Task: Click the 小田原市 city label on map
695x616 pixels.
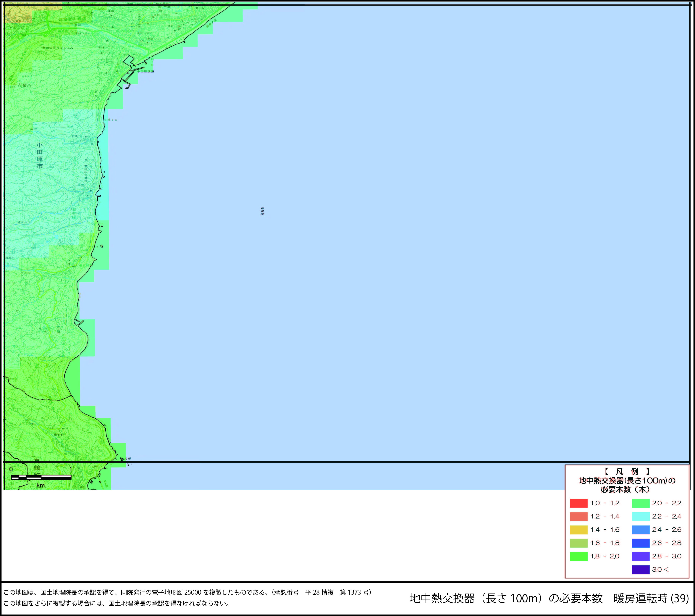Action: [40, 155]
